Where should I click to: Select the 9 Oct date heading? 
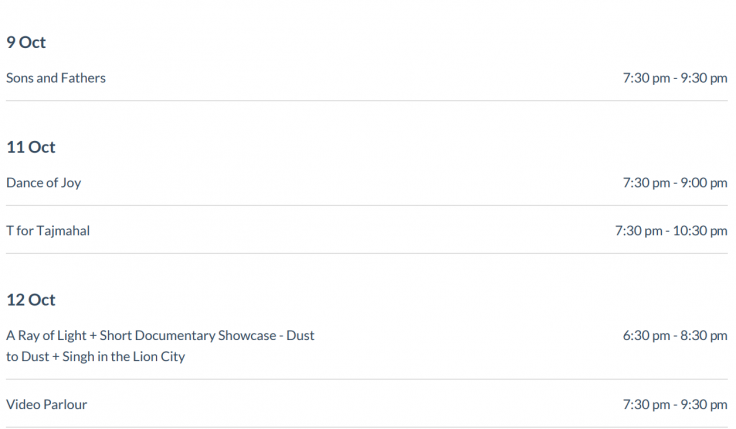tap(26, 42)
